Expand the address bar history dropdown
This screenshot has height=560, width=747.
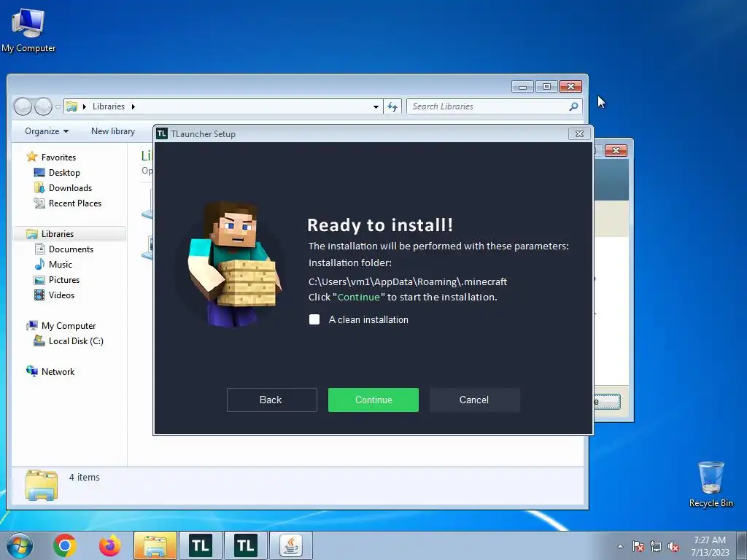[x=376, y=106]
